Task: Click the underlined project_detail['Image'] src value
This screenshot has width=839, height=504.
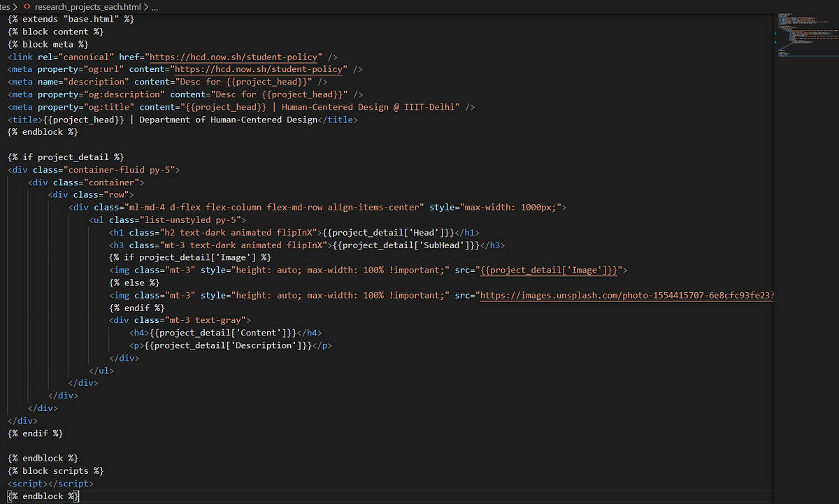Action: coord(550,271)
